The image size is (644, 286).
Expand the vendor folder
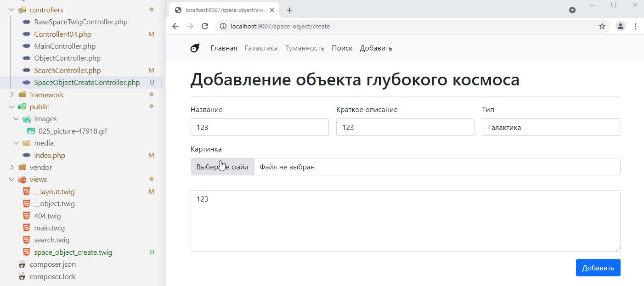(x=11, y=168)
